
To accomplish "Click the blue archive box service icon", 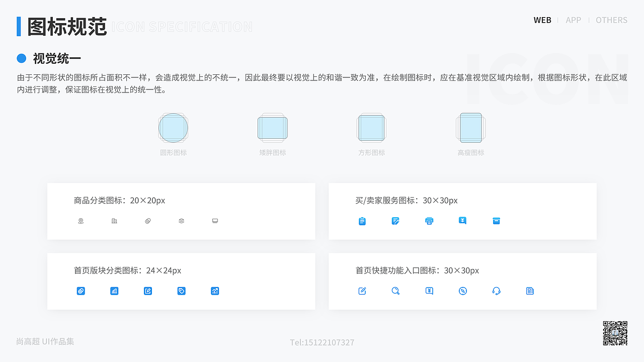I will point(496,221).
